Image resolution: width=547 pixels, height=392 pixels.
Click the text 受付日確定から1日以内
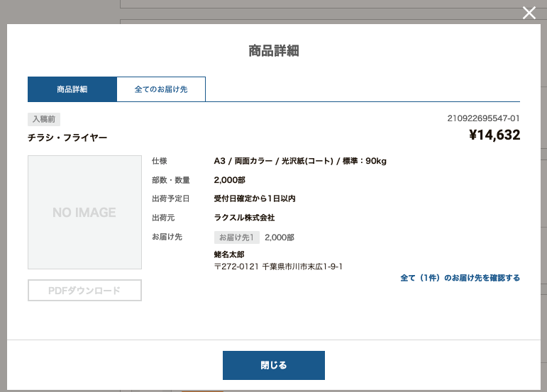pos(255,198)
